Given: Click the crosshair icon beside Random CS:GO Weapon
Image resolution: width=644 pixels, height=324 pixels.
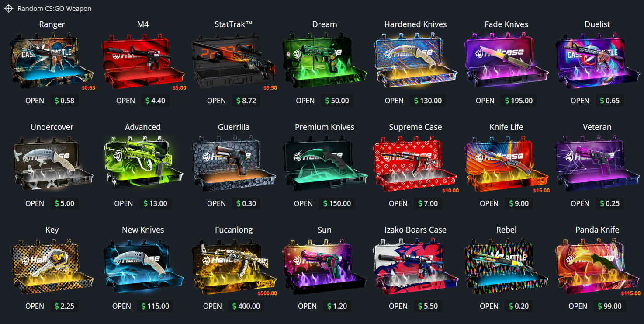Looking at the screenshot, I should (x=9, y=8).
